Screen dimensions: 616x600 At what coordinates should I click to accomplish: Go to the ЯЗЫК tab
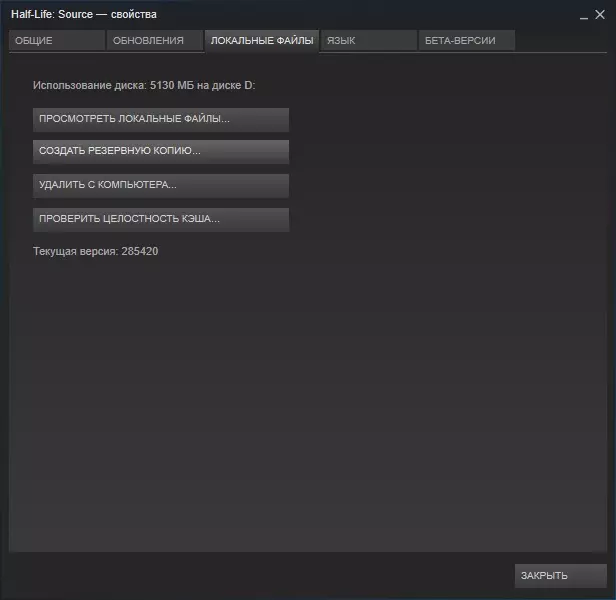click(368, 40)
